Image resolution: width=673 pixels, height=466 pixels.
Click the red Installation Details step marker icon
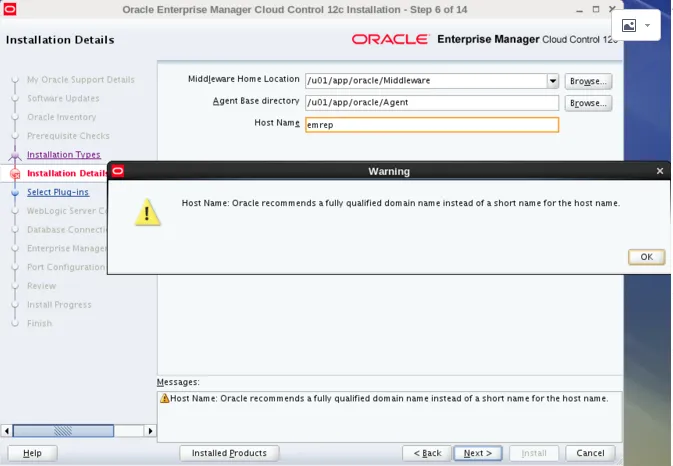click(x=15, y=174)
